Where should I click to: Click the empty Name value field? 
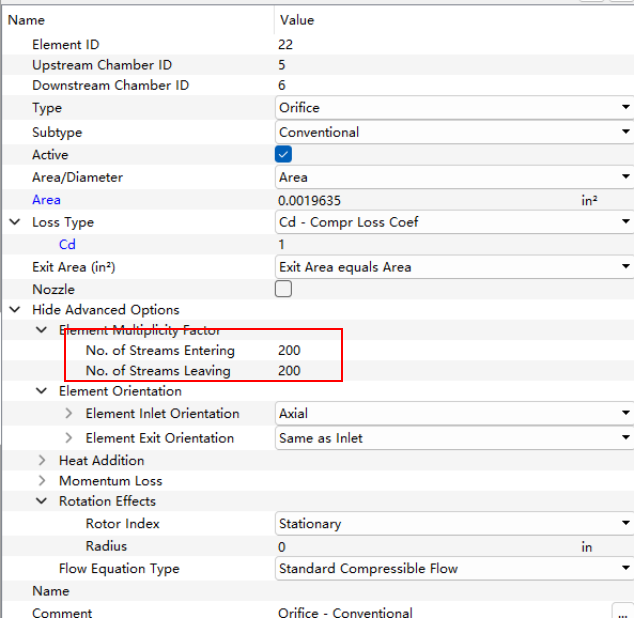click(454, 591)
